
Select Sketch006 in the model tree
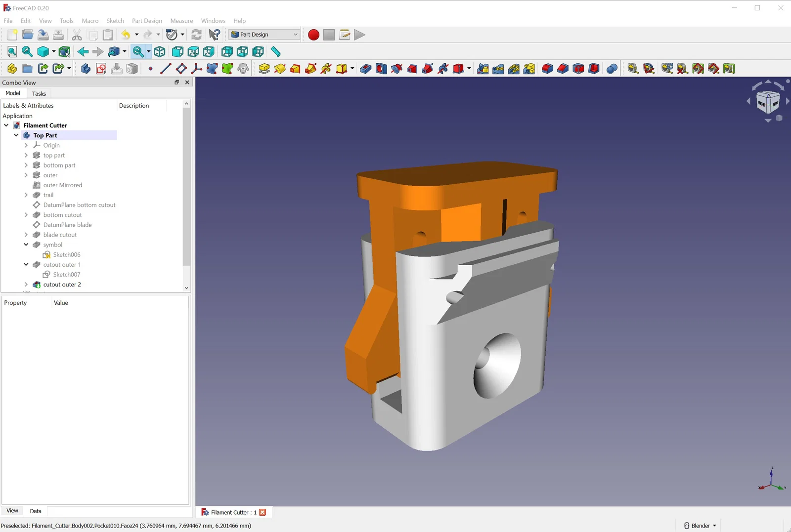(x=67, y=255)
